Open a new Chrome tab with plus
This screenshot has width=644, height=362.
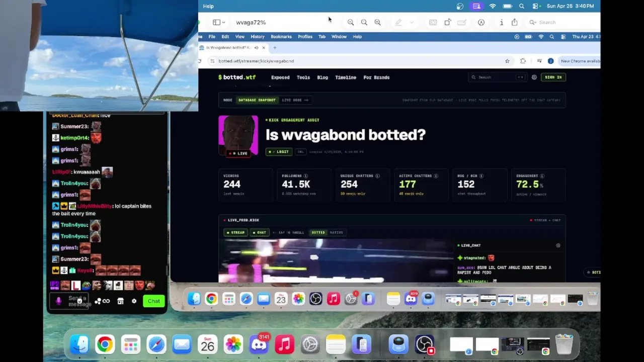pos(275,48)
